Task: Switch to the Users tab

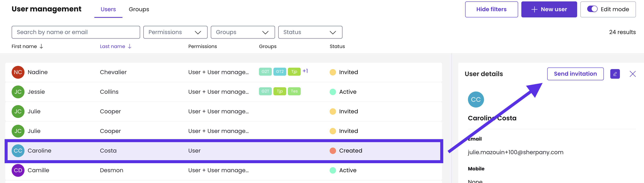Action: (x=108, y=9)
